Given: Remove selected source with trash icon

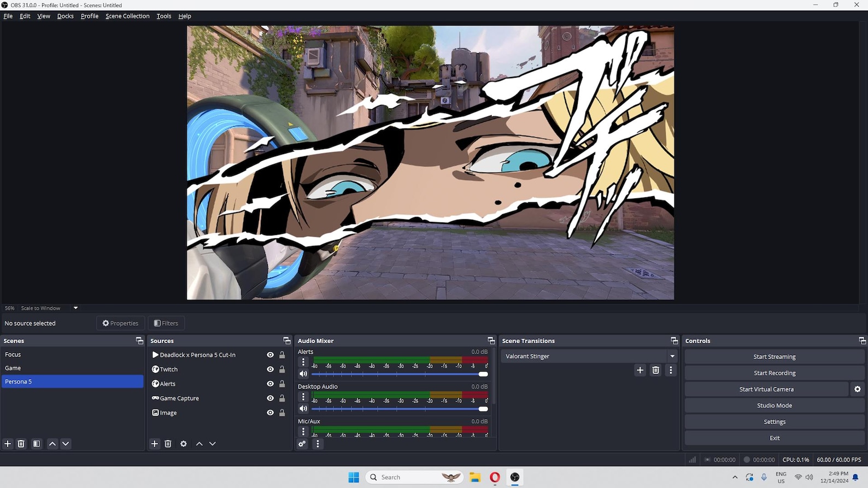Looking at the screenshot, I should [168, 444].
